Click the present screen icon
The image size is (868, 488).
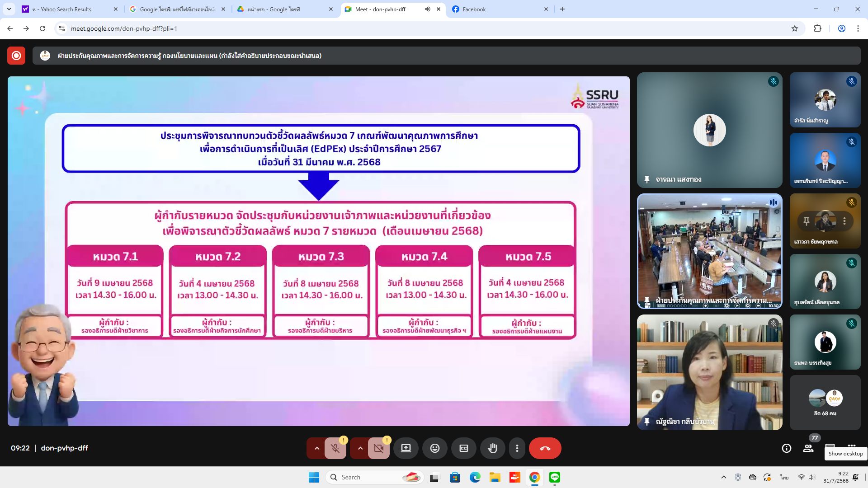pyautogui.click(x=406, y=448)
